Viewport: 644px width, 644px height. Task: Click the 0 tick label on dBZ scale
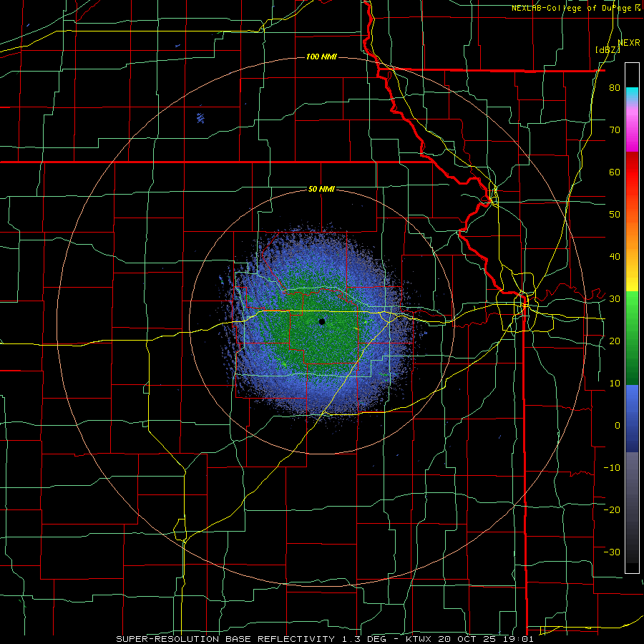pyautogui.click(x=618, y=426)
